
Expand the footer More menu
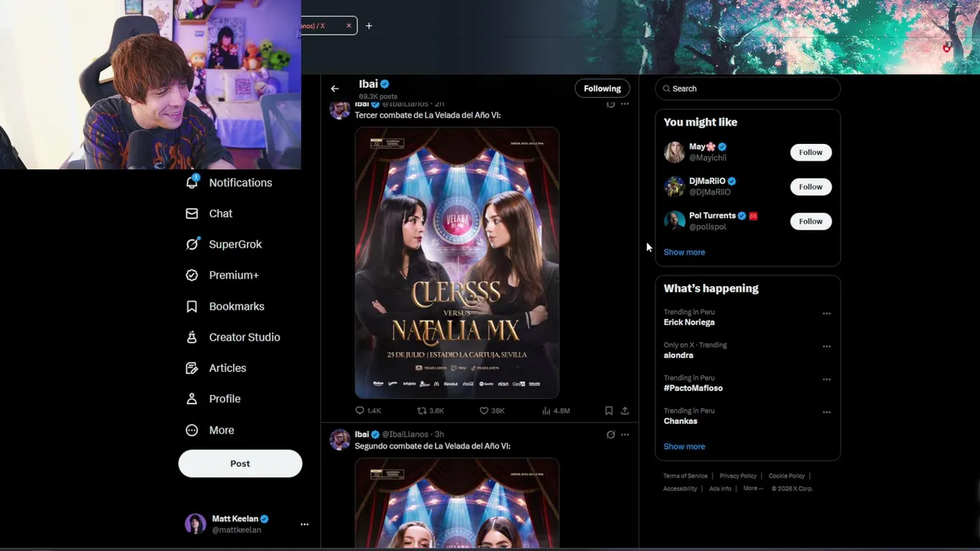pyautogui.click(x=753, y=489)
